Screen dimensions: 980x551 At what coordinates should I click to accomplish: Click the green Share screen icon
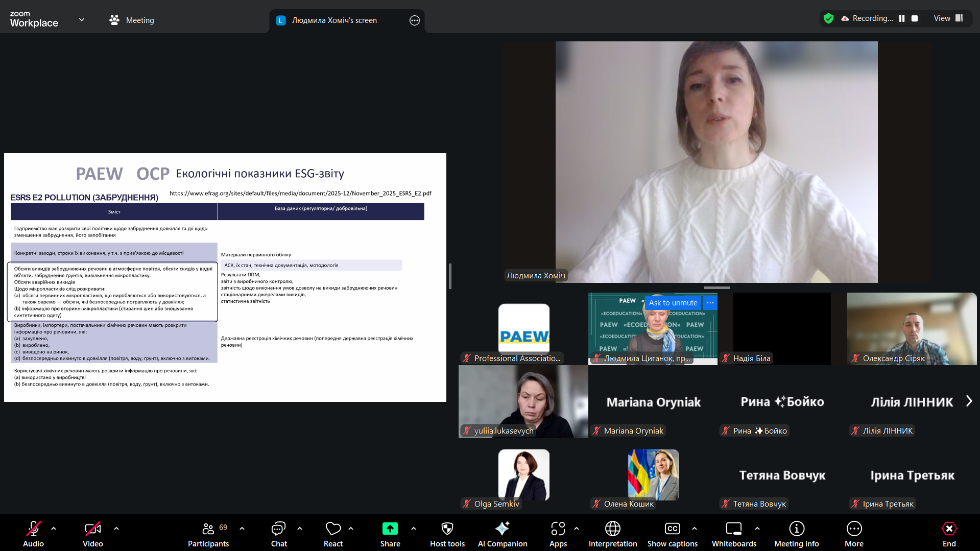390,529
